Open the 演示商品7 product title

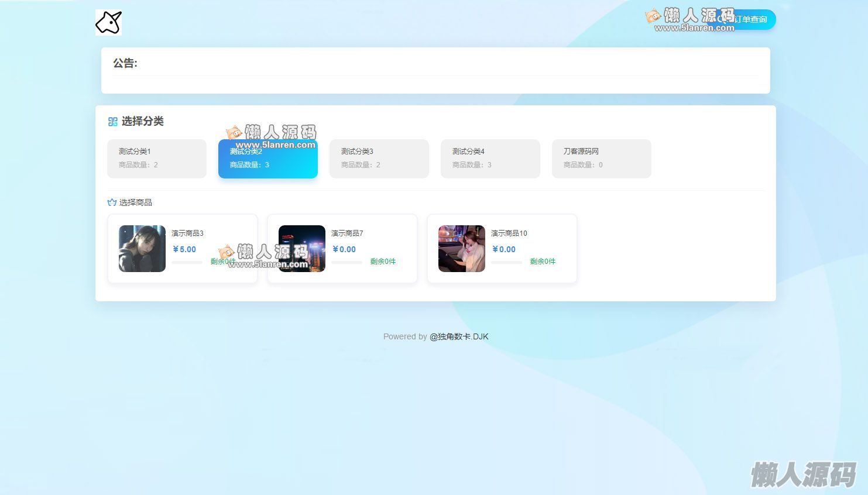347,233
